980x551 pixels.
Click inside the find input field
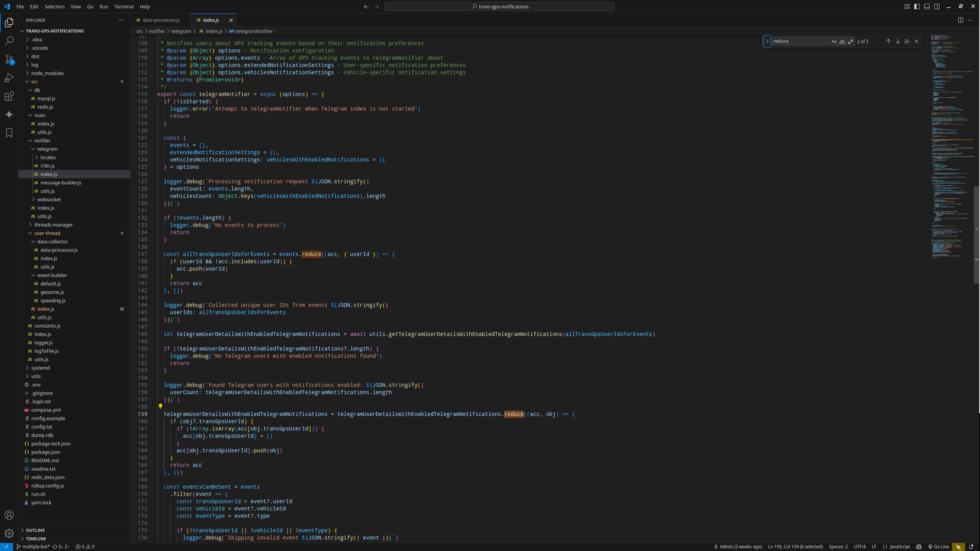coord(799,41)
